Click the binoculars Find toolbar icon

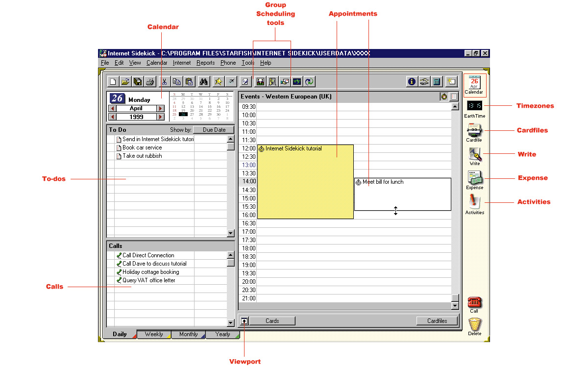(x=204, y=82)
